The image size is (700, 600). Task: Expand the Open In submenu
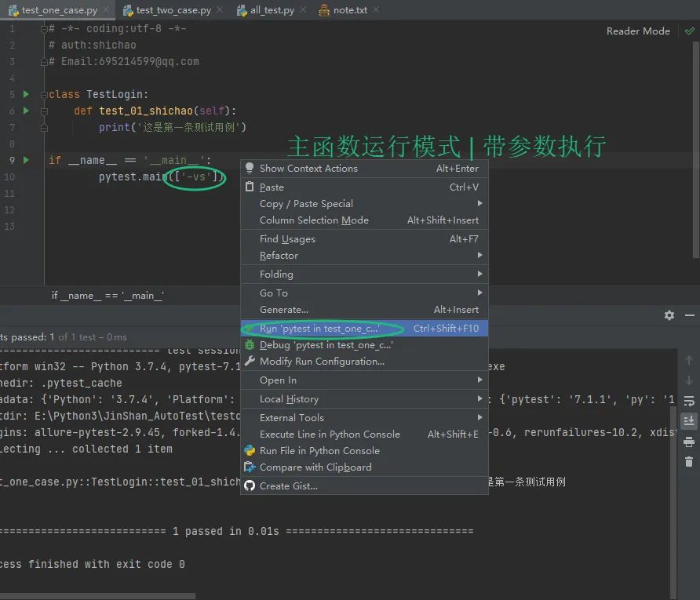(x=364, y=380)
